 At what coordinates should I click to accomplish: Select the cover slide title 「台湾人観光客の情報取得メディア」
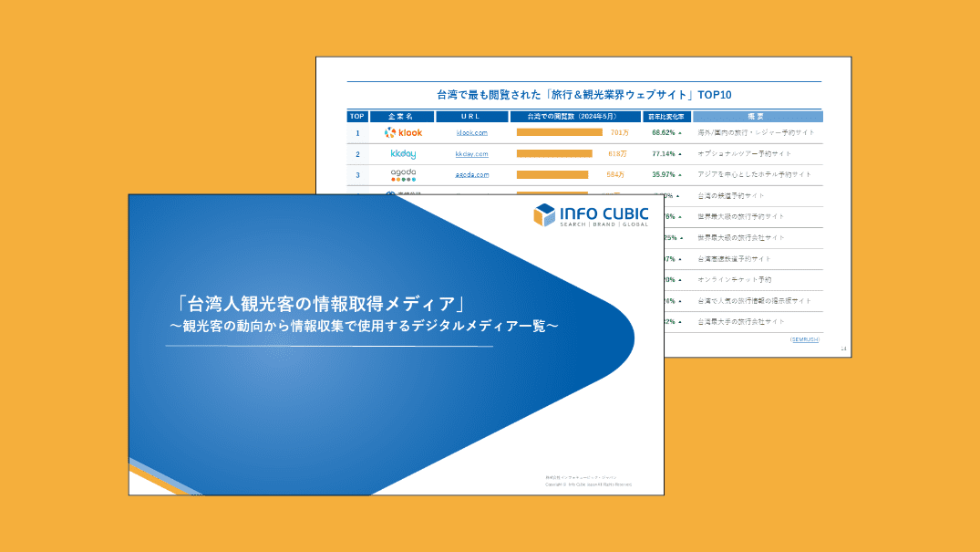click(x=321, y=304)
